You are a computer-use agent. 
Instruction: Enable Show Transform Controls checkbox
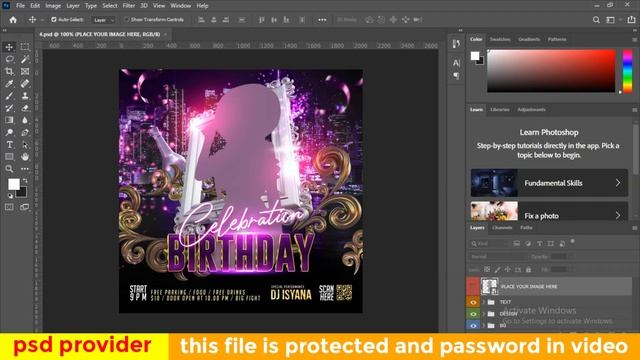(x=126, y=20)
